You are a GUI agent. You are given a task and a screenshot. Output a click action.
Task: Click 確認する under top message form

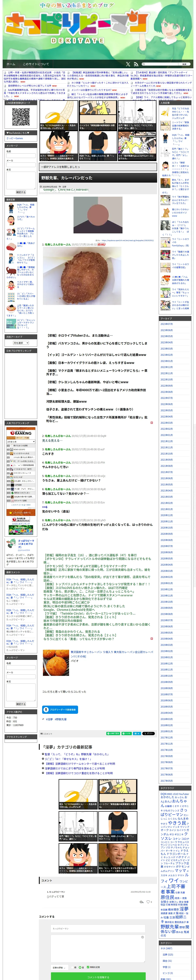[x=21, y=192]
